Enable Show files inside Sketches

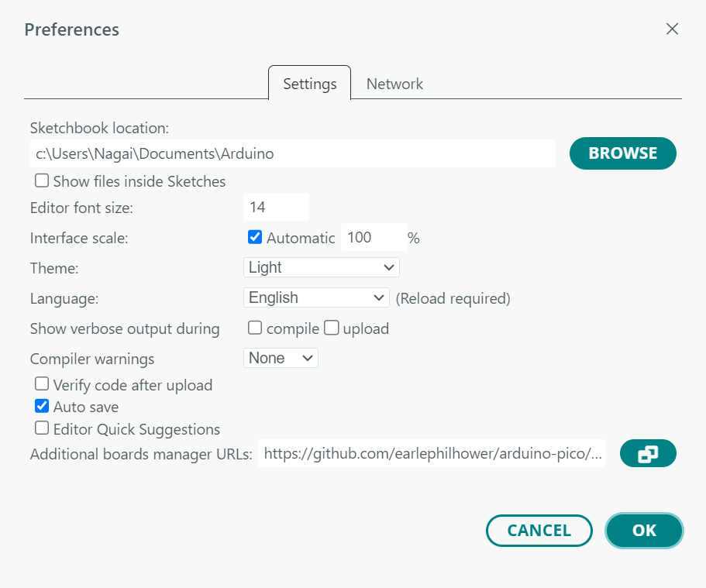(x=43, y=181)
